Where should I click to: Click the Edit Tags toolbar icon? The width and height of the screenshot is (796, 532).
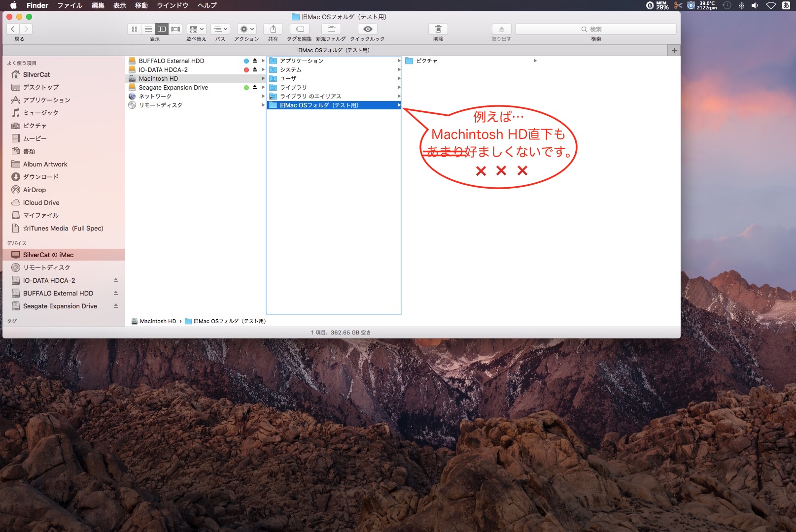(x=300, y=29)
